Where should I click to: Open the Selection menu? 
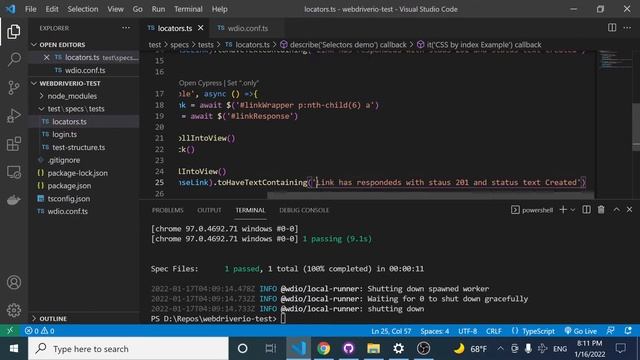tap(83, 9)
